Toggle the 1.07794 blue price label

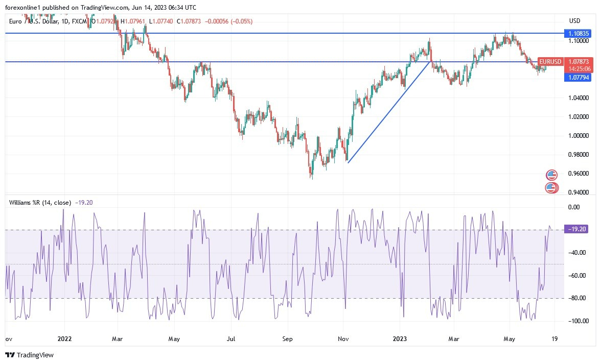click(579, 77)
